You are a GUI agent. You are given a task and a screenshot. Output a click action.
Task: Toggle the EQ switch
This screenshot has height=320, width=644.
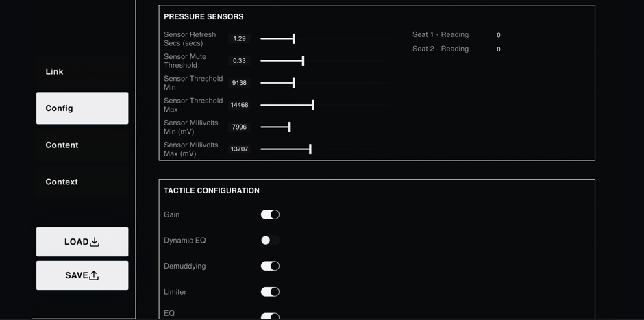(270, 317)
